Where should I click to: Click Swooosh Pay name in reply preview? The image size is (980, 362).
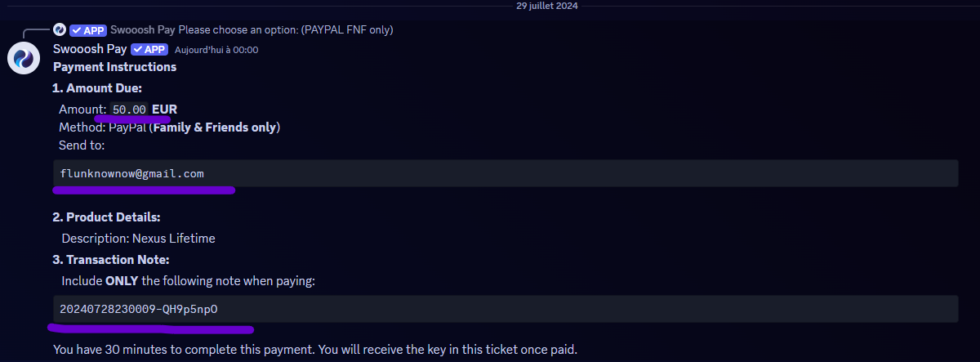pyautogui.click(x=143, y=30)
